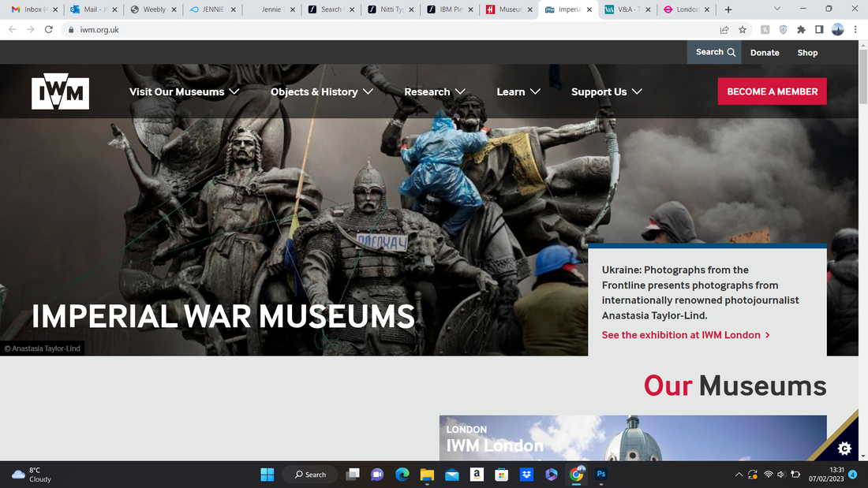Open Microsoft Edge from the taskbar
This screenshot has width=868, height=488.
tap(402, 474)
